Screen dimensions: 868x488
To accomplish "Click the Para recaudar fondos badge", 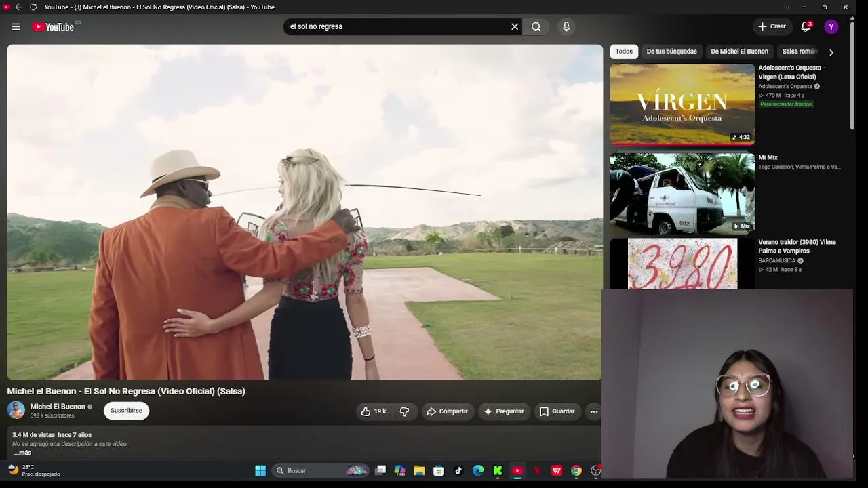I will [x=786, y=104].
